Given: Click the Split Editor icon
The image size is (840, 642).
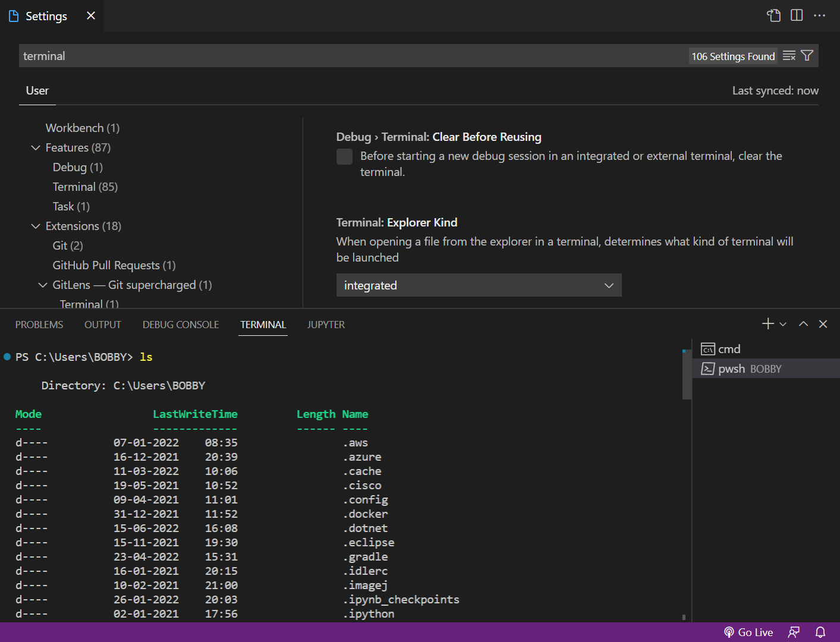Looking at the screenshot, I should pyautogui.click(x=797, y=16).
